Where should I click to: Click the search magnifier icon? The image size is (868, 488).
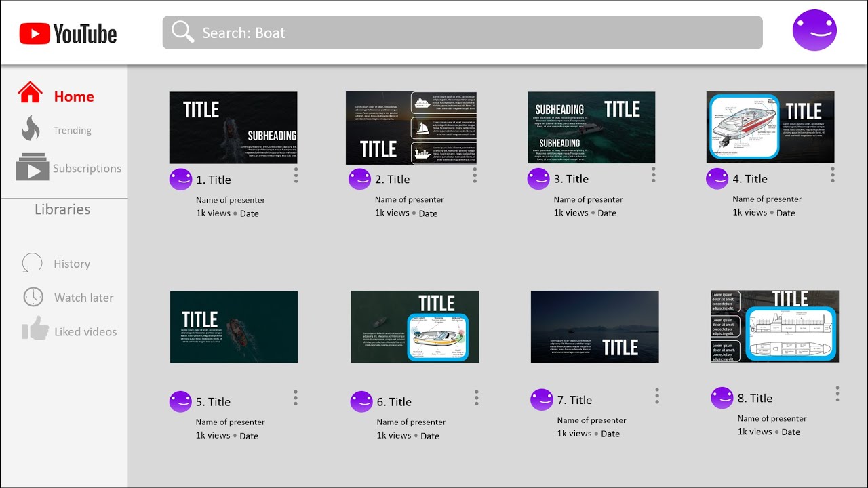[182, 32]
